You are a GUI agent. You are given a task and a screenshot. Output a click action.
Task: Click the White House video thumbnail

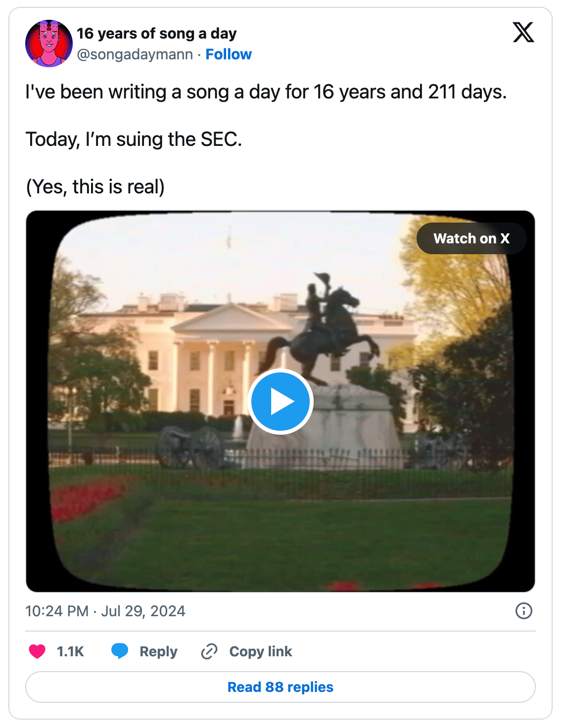[x=148, y=495]
